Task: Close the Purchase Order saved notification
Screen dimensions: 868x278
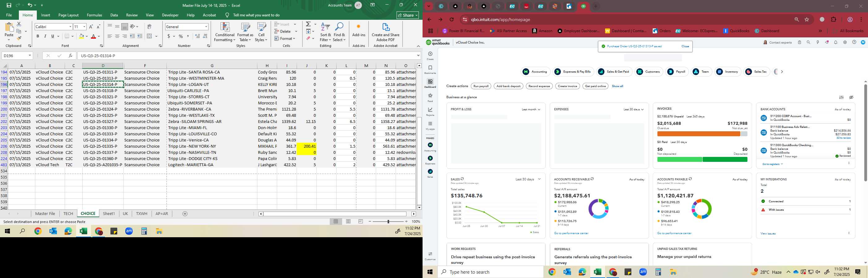Action: (685, 46)
